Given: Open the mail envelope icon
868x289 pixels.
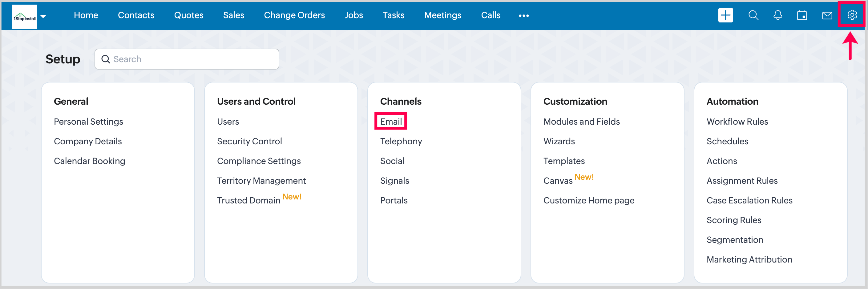Looking at the screenshot, I should 827,15.
